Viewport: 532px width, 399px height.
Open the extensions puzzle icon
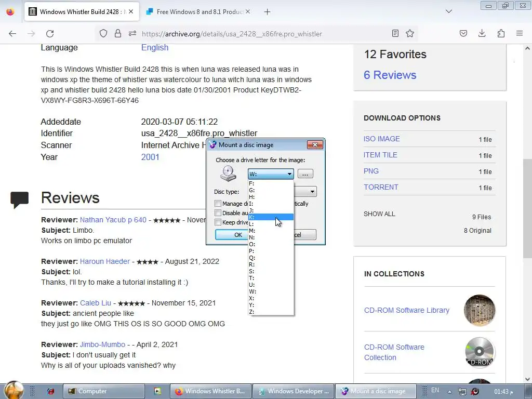pos(501,34)
